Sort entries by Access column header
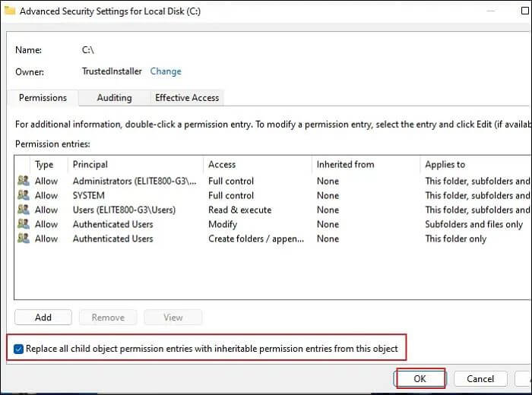Screen dimensions: 532x395 (x=222, y=165)
